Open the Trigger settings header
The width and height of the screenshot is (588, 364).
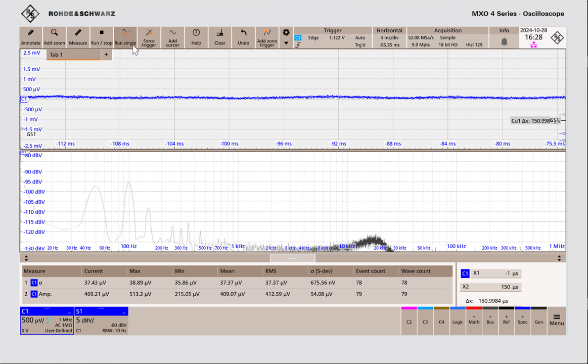[333, 30]
